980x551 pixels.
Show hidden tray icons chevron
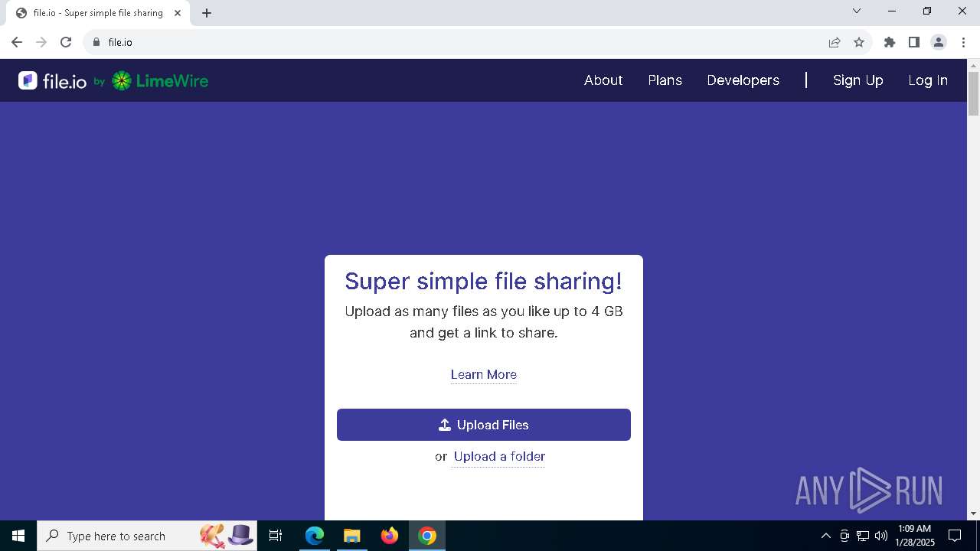point(825,536)
